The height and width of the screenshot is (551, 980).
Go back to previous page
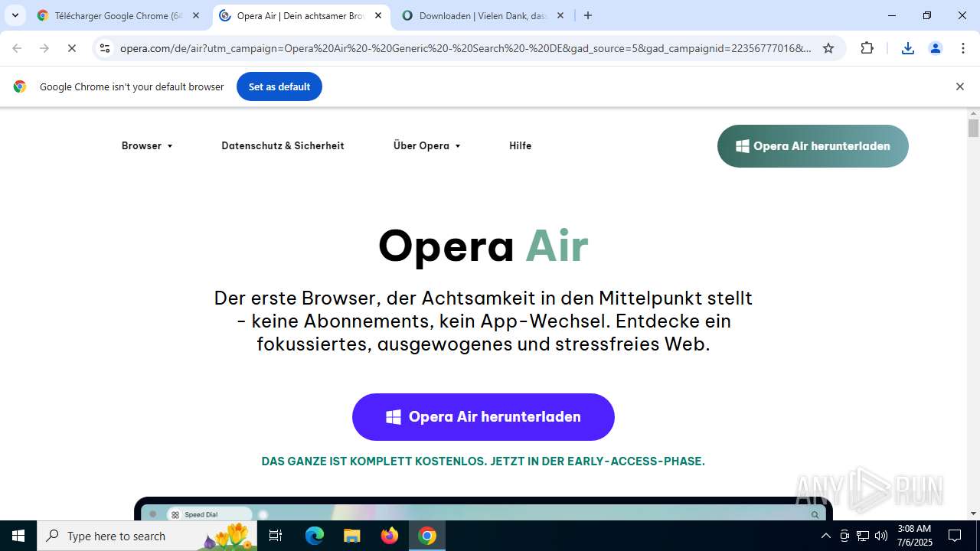click(x=17, y=48)
